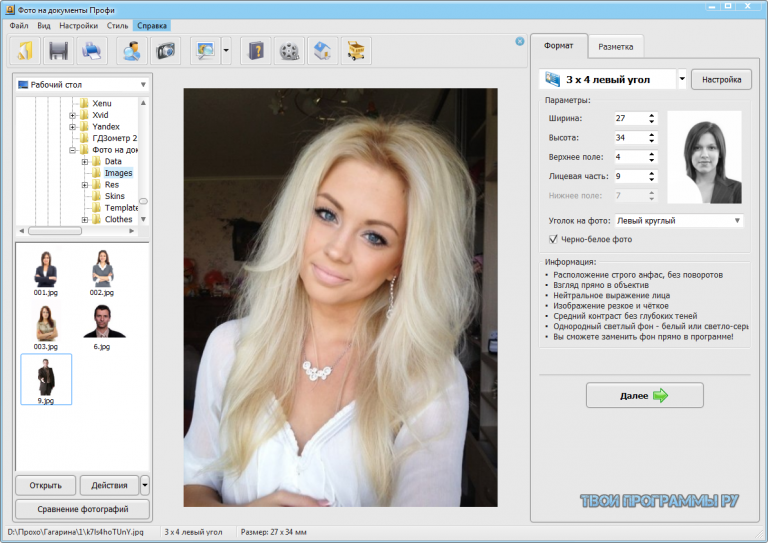The image size is (768, 543).
Task: Switch to the Разметка tab
Action: click(616, 47)
